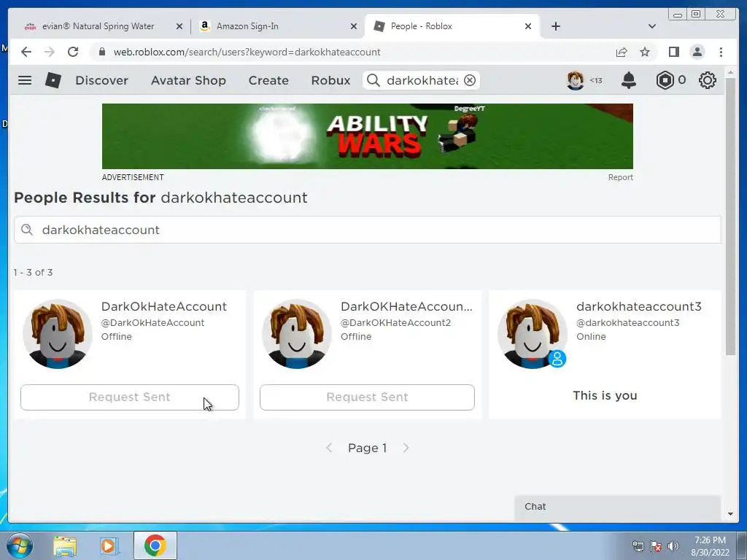Click the 'This is you' label
Image resolution: width=747 pixels, height=560 pixels.
(x=605, y=395)
